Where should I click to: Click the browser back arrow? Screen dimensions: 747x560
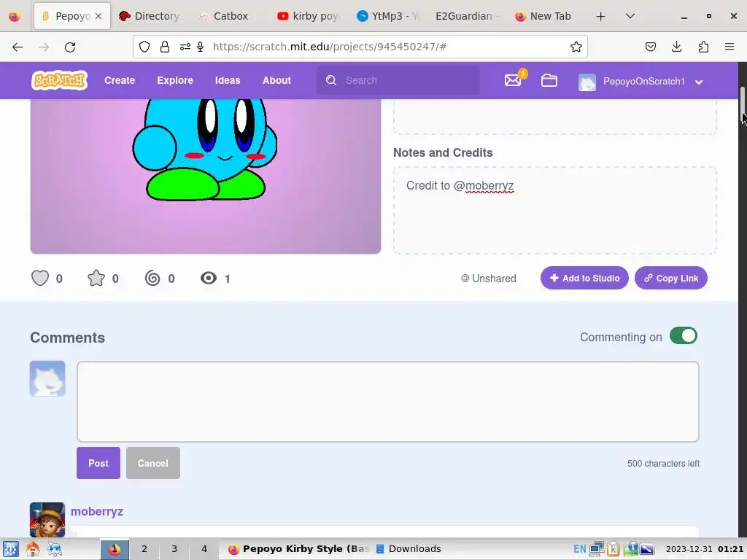(18, 47)
